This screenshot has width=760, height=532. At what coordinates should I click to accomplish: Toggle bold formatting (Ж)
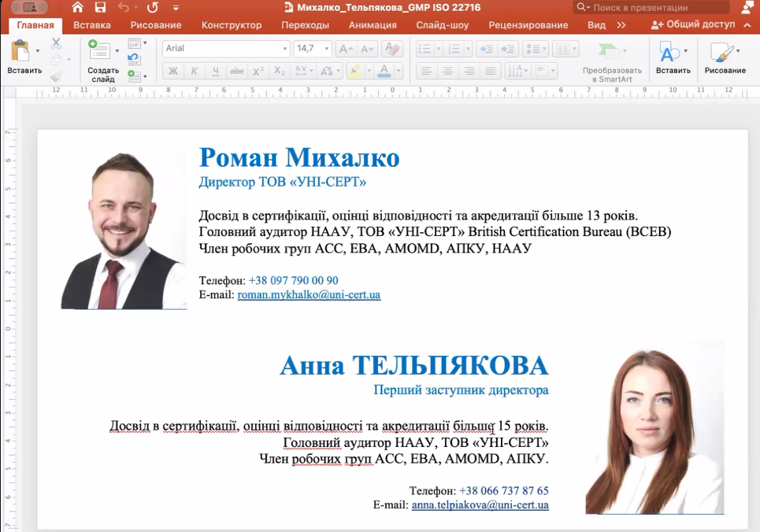(173, 72)
